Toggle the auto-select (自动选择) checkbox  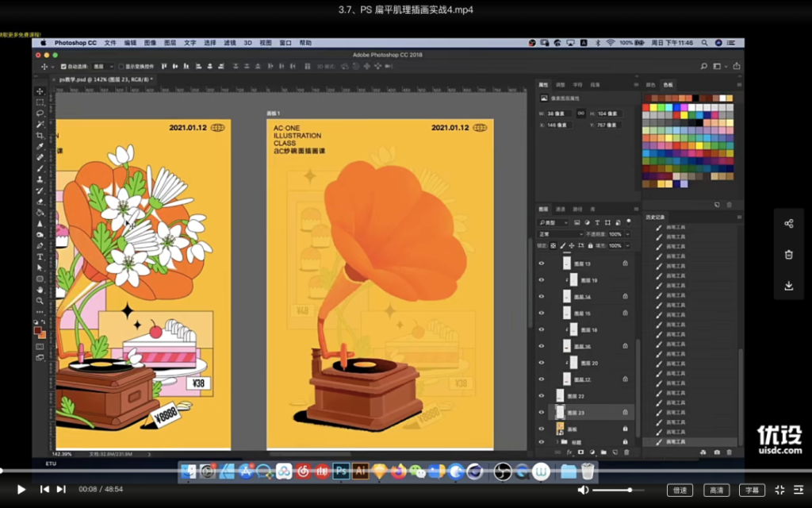(63, 67)
